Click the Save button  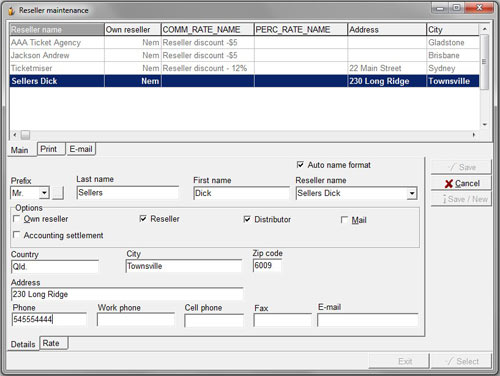tap(461, 167)
